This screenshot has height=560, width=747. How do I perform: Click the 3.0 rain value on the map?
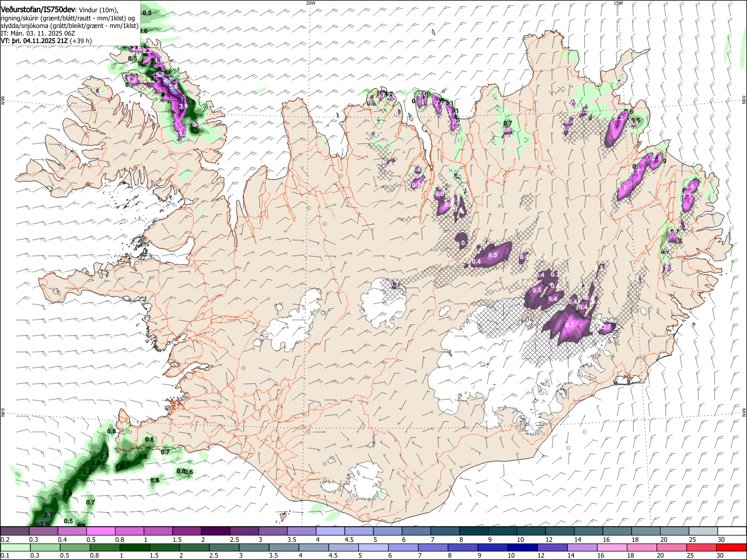[x=44, y=524]
